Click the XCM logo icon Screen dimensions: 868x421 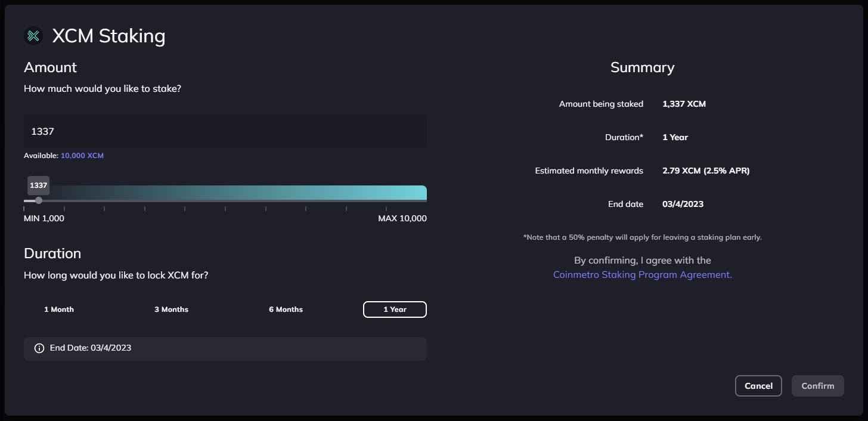click(33, 36)
